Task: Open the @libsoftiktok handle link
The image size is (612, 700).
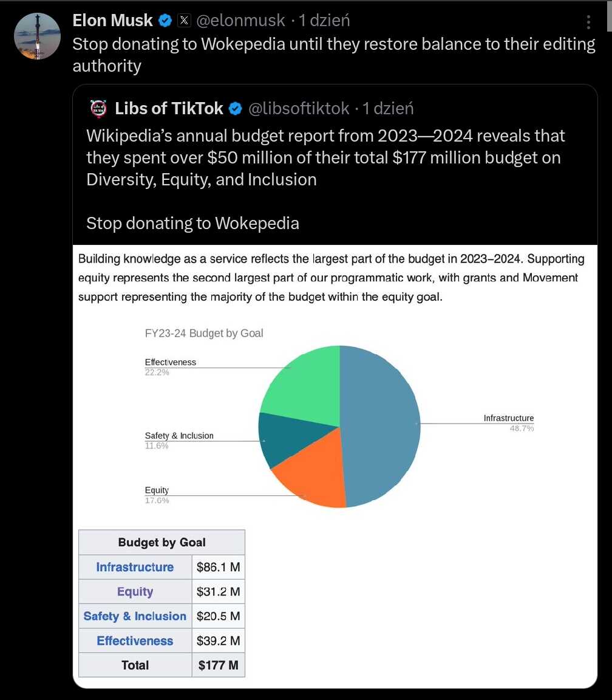Action: point(299,109)
